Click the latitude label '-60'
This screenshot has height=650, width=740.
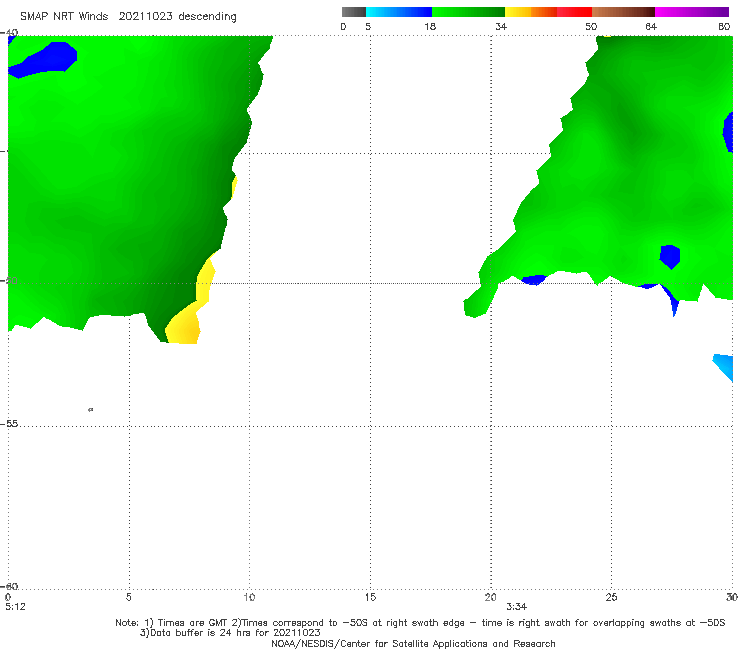click(x=10, y=586)
